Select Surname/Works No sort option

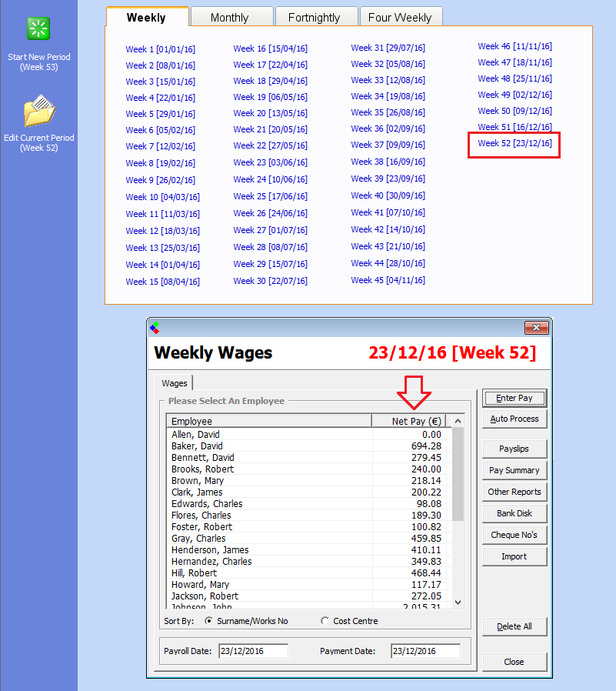coord(209,621)
